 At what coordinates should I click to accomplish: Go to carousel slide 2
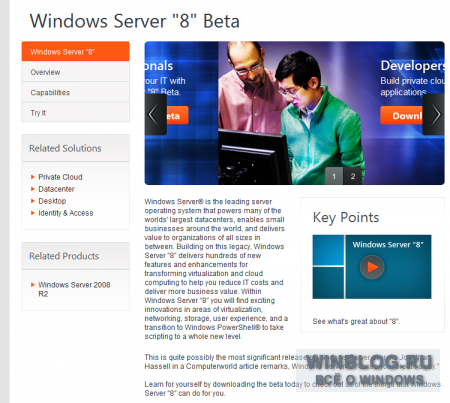pos(353,176)
